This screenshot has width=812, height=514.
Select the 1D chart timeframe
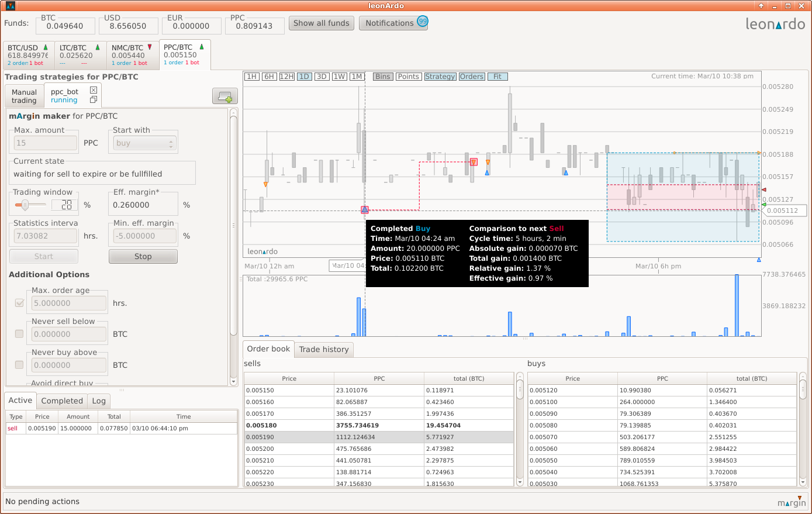click(x=304, y=77)
